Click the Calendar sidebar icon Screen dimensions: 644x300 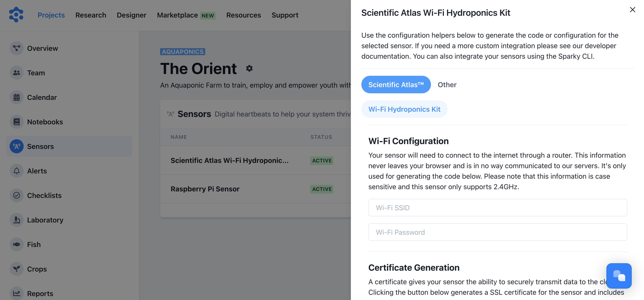pyautogui.click(x=16, y=97)
